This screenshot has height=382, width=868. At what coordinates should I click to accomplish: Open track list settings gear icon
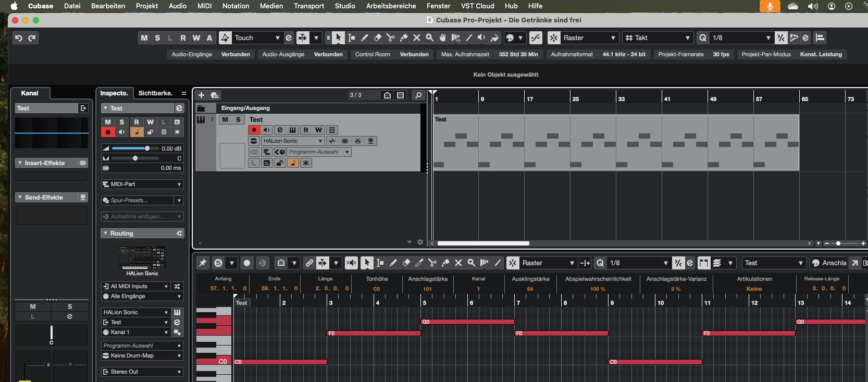pos(420,242)
